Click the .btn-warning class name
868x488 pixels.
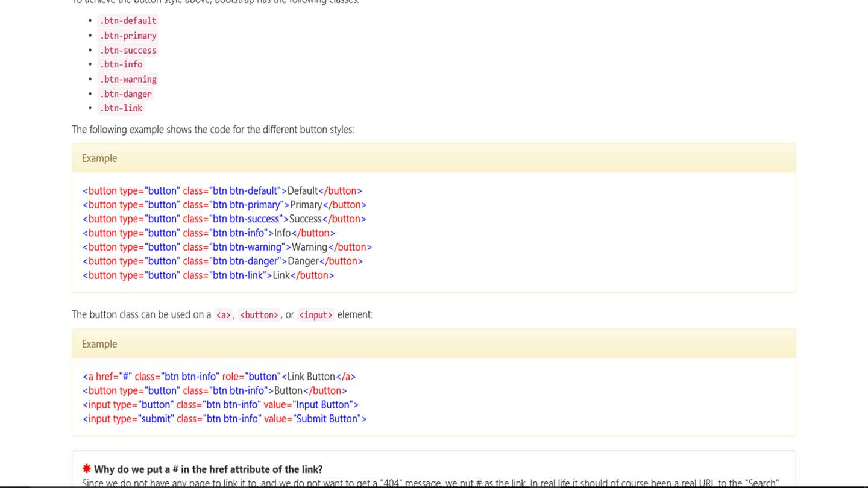tap(128, 79)
